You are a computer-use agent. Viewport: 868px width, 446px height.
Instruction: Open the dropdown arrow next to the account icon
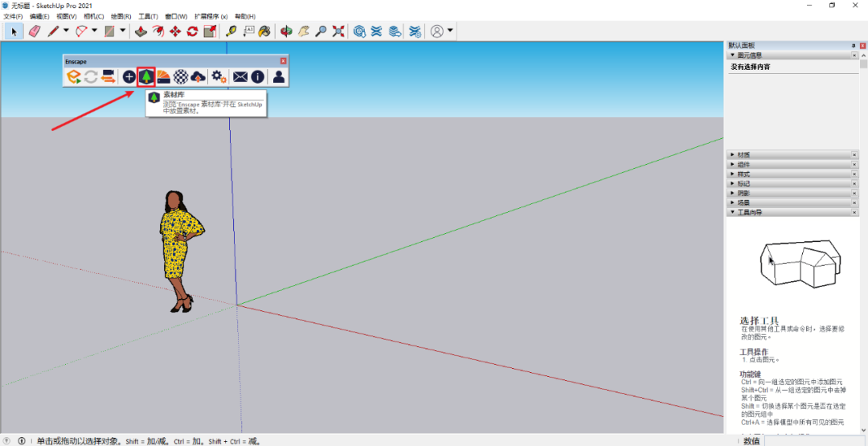pyautogui.click(x=450, y=31)
